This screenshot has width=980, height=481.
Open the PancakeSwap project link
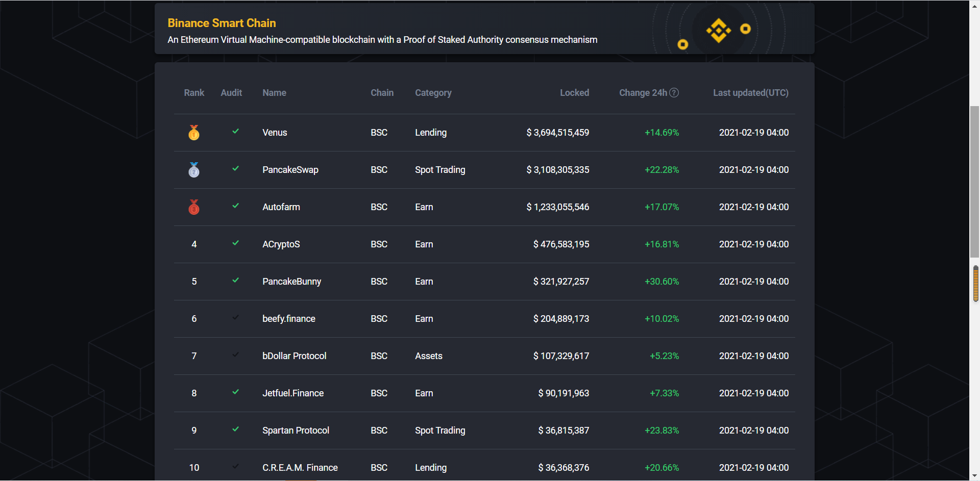click(290, 170)
